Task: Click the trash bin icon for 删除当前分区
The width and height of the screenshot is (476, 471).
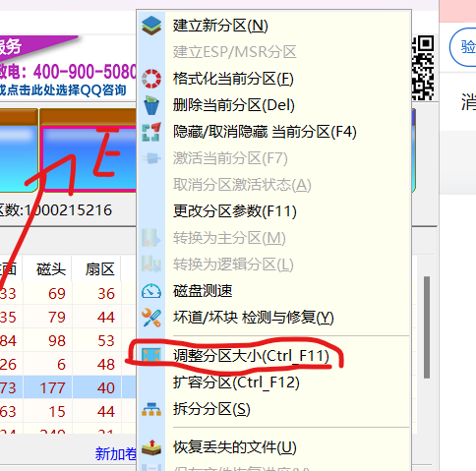Action: coord(151,105)
